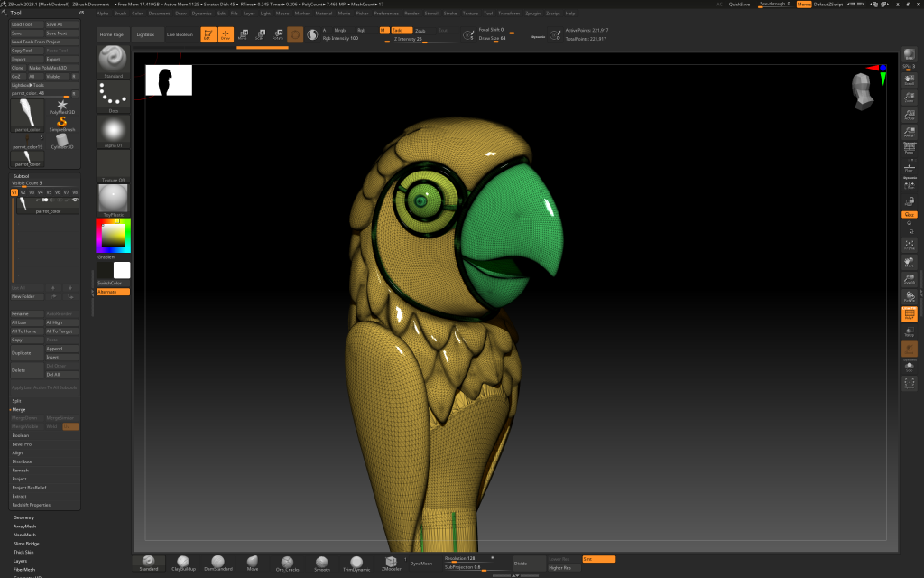This screenshot has width=924, height=578.
Task: Click the Rotate mode icon in the top toolbar
Action: click(279, 35)
